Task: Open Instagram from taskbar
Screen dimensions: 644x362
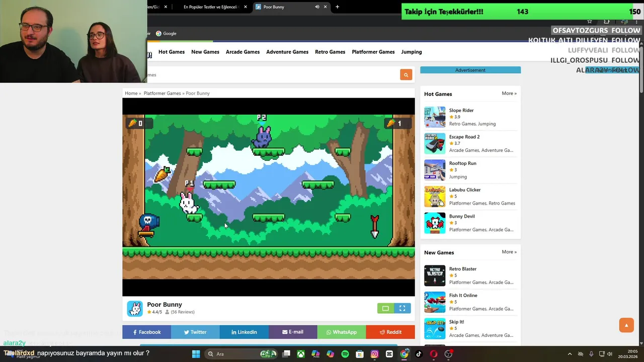Action: click(x=374, y=354)
